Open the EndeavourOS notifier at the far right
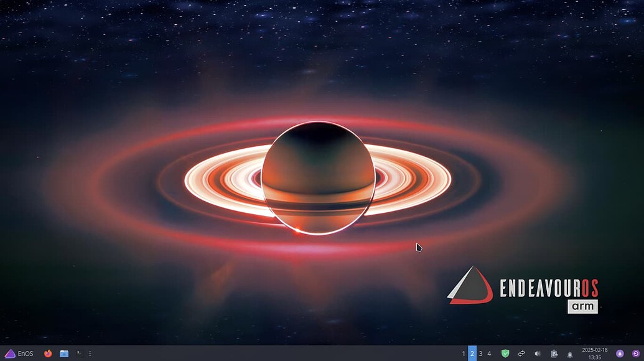 pyautogui.click(x=635, y=353)
